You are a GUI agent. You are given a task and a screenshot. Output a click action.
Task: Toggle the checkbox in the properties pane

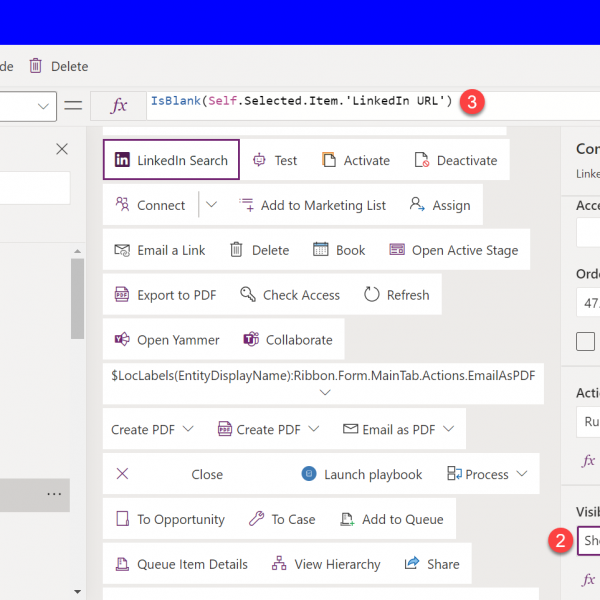pos(585,341)
